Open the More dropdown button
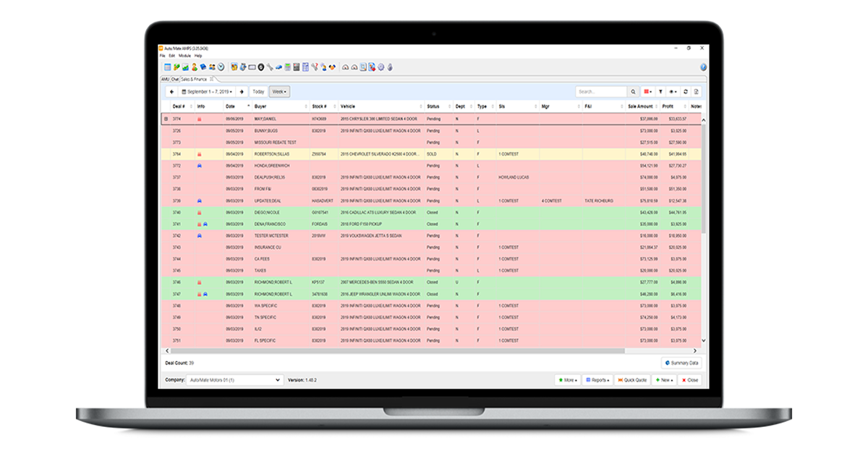 568,379
